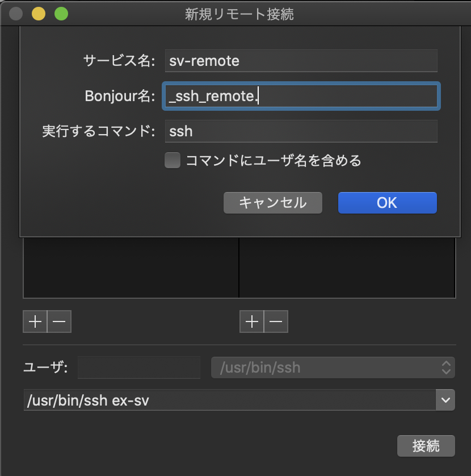Select the left server list pane
This screenshot has width=471, height=476.
(131, 273)
